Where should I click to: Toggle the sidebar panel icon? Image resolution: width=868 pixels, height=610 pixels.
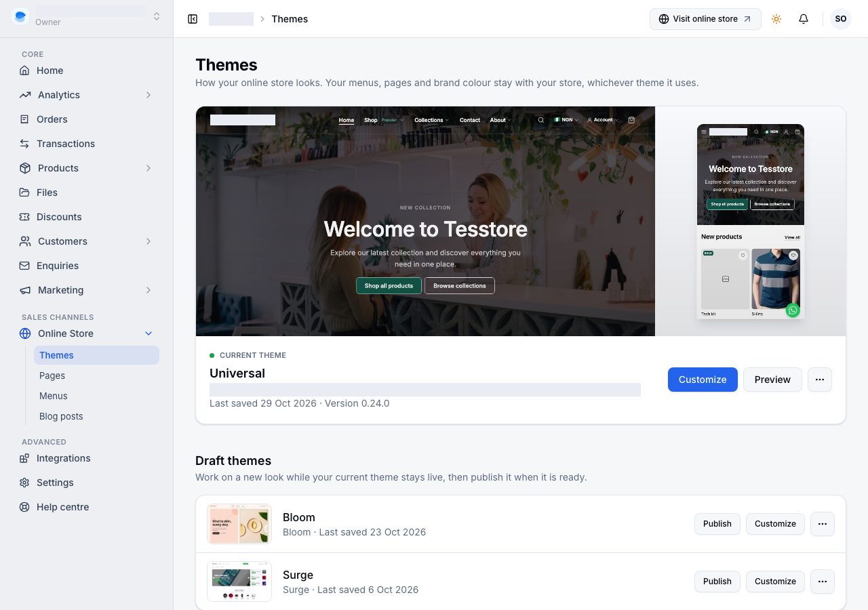click(x=193, y=19)
